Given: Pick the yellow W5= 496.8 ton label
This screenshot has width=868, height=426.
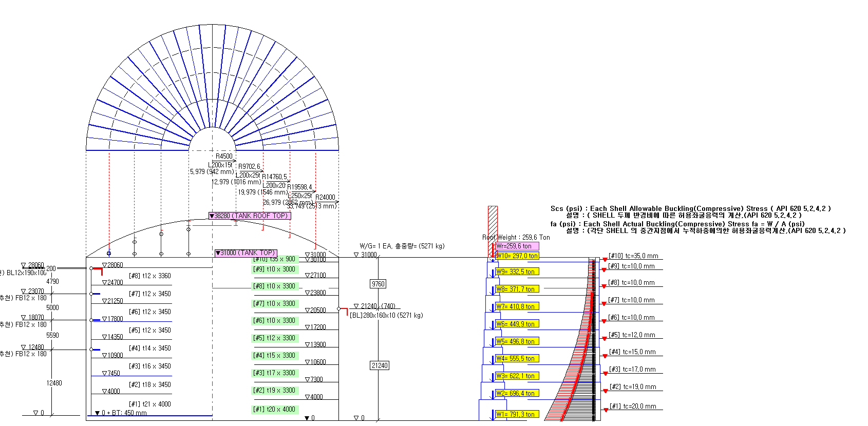Looking at the screenshot, I should pyautogui.click(x=517, y=341).
